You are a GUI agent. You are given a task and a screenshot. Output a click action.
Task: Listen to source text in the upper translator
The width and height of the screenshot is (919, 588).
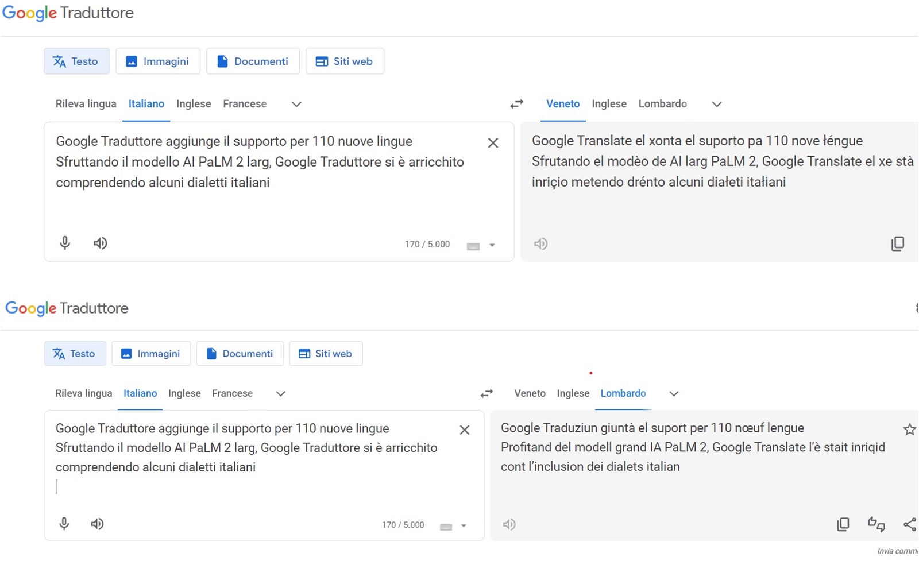[101, 243]
